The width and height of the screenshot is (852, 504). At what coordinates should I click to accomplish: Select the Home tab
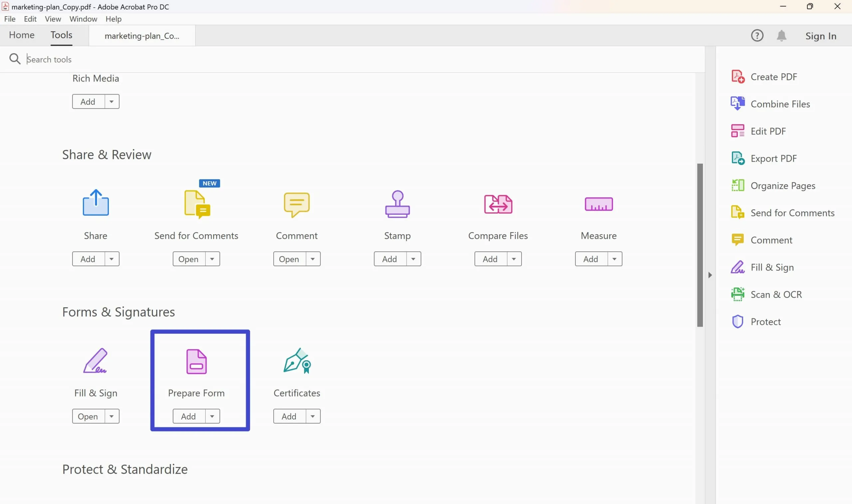pyautogui.click(x=22, y=35)
